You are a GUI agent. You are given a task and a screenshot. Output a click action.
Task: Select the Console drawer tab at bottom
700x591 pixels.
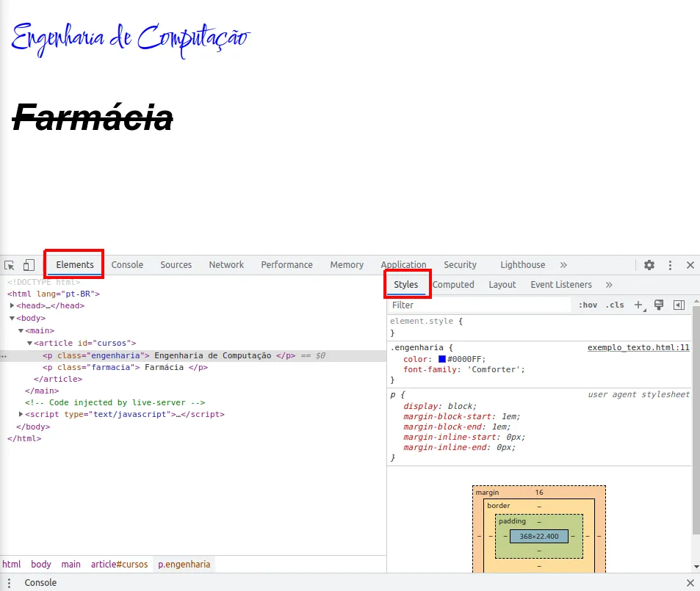40,582
